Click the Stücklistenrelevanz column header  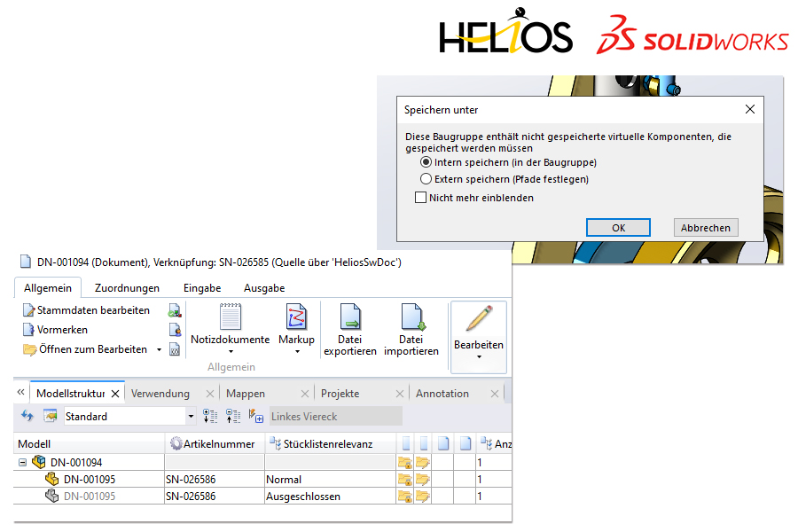331,444
